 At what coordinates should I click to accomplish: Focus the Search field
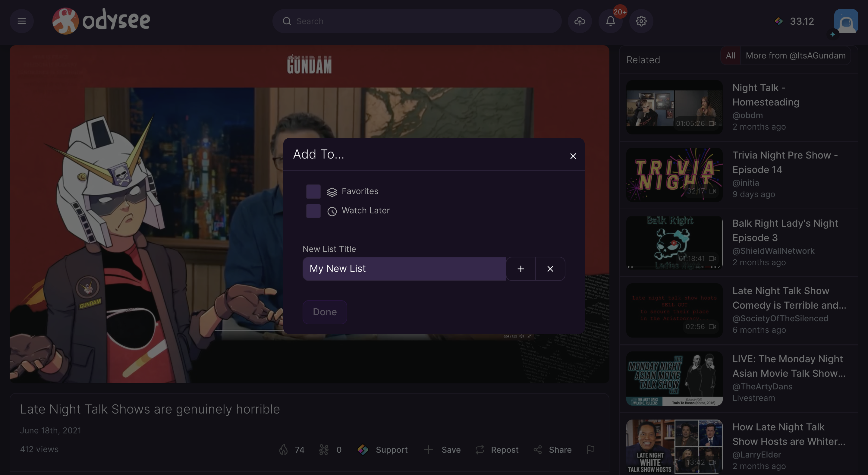click(x=417, y=21)
